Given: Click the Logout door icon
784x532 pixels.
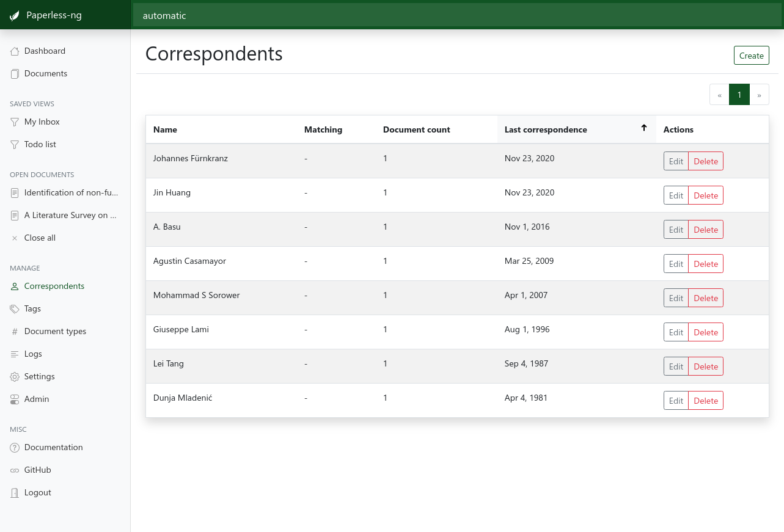Looking at the screenshot, I should (15, 493).
